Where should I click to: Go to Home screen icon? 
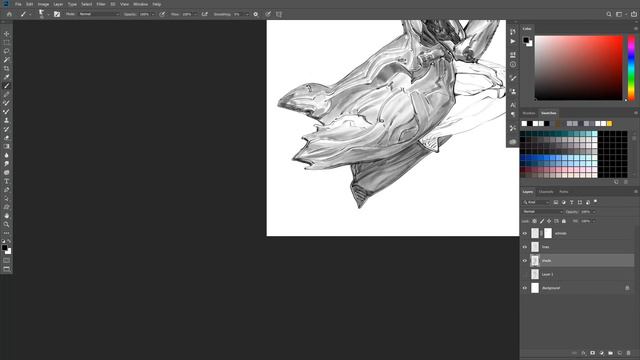tap(9, 14)
